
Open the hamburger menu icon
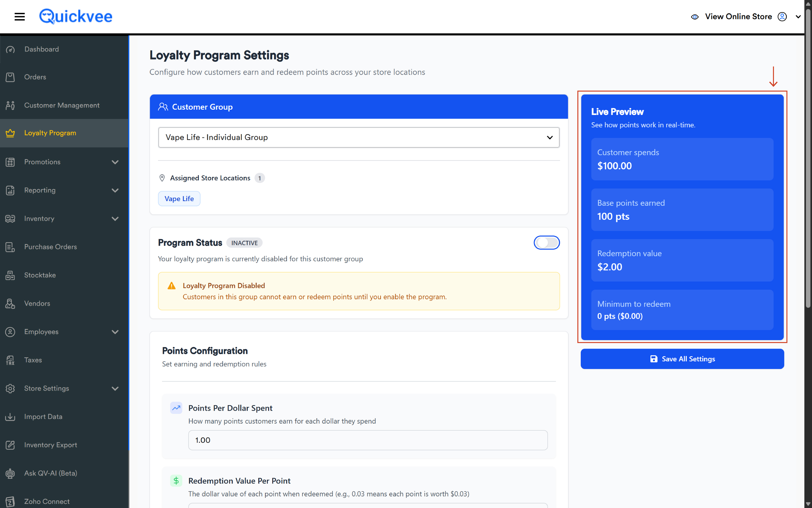tap(20, 16)
